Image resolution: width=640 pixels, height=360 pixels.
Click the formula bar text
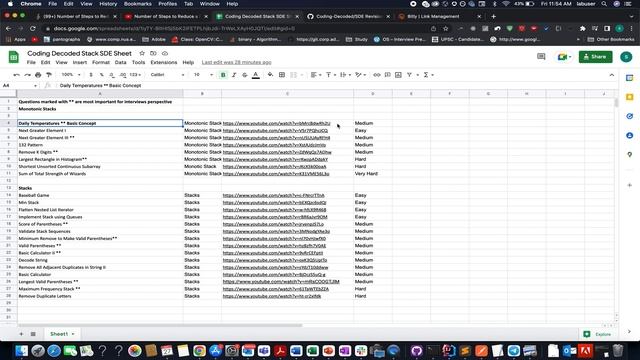100,86
